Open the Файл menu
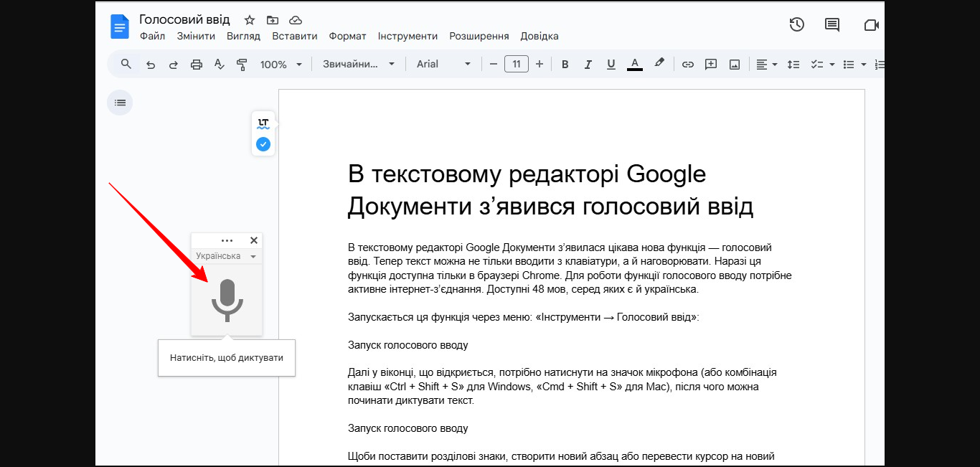The width and height of the screenshot is (980, 467). (153, 36)
